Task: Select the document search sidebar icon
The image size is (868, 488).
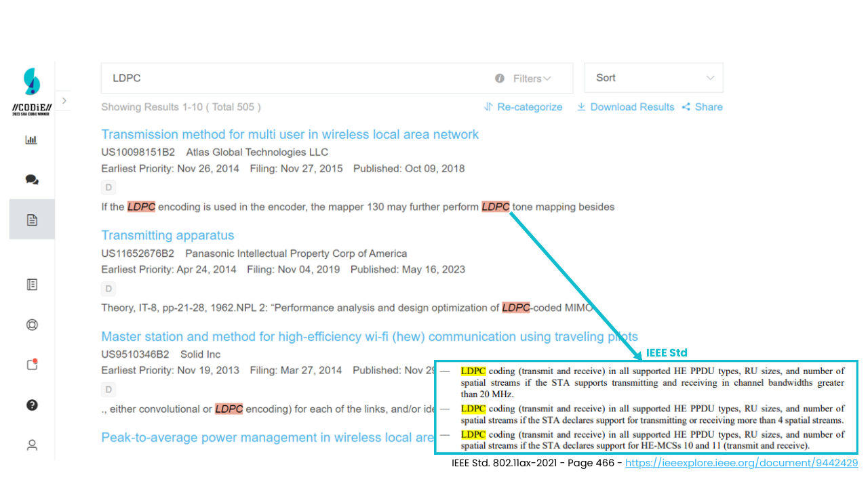Action: tap(32, 220)
